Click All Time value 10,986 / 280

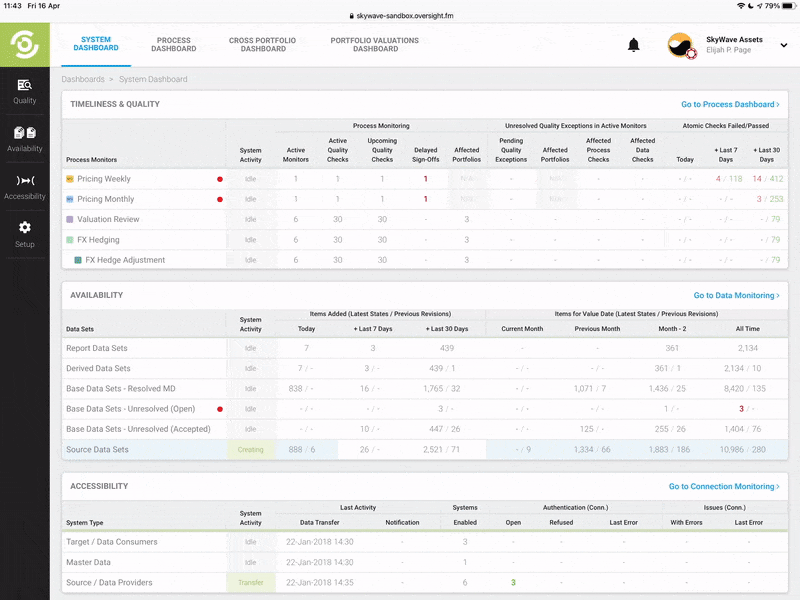[742, 450]
